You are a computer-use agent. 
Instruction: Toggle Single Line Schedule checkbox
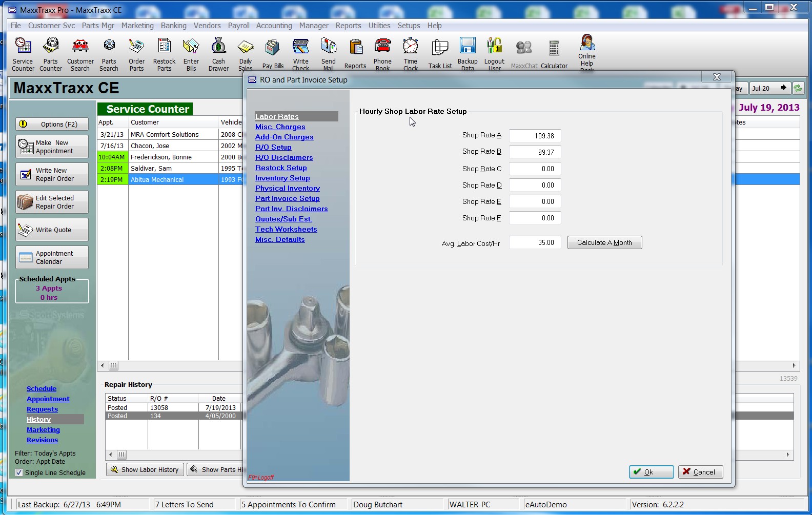[19, 472]
